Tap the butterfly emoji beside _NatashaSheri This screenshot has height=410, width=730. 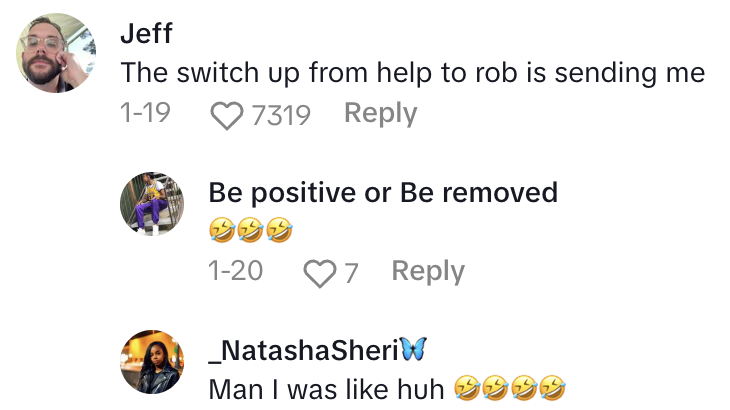(412, 350)
